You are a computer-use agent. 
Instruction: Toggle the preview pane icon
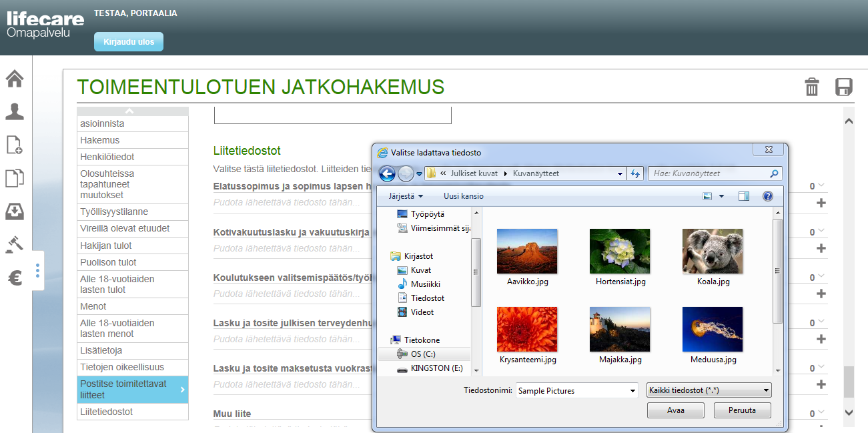point(745,196)
